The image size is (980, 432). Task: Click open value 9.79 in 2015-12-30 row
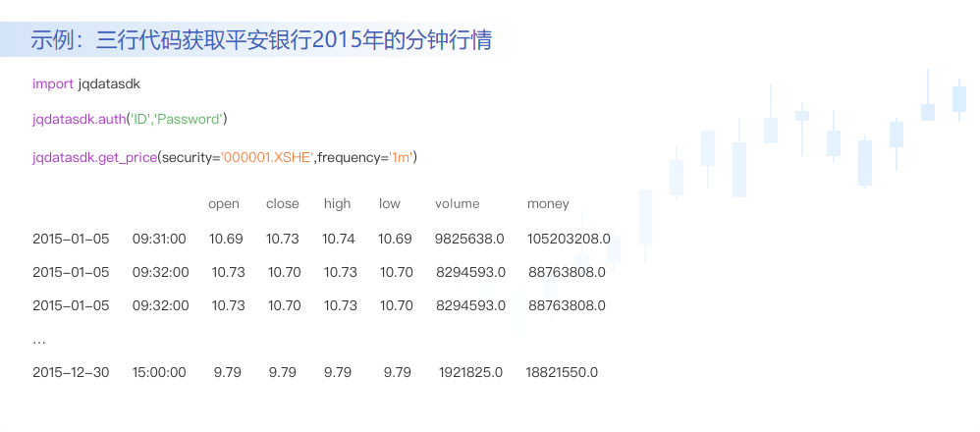pyautogui.click(x=228, y=373)
